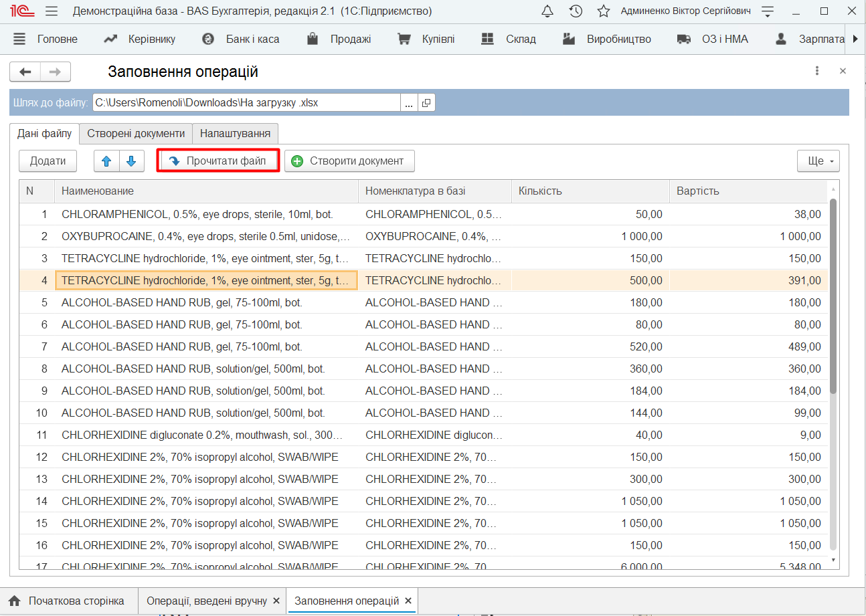This screenshot has width=866, height=616.
Task: Close Операції, введені вручну tab
Action: pyautogui.click(x=276, y=601)
